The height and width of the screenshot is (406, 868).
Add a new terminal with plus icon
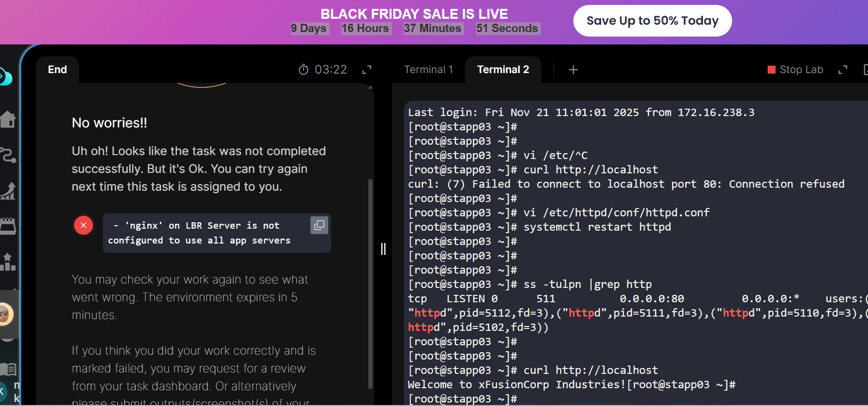[573, 70]
